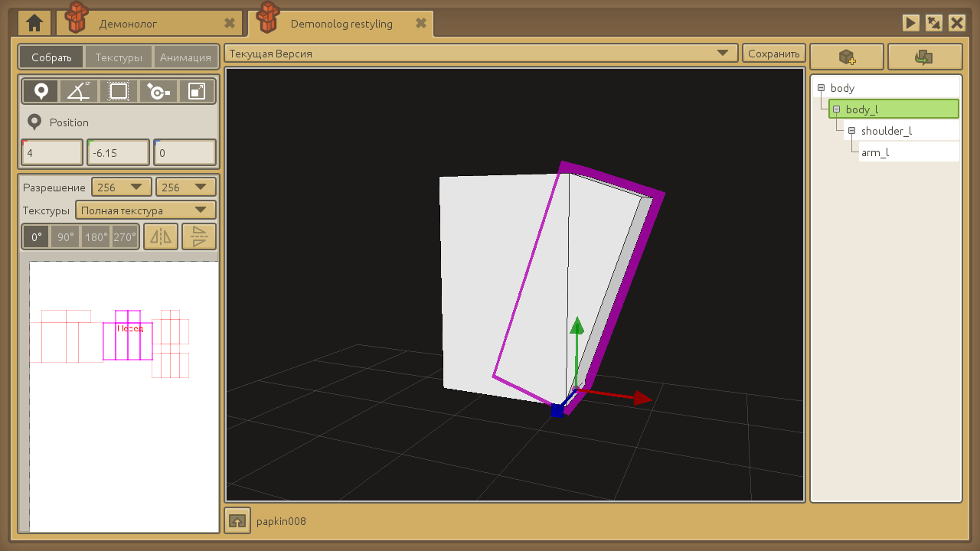This screenshot has height=551, width=980.
Task: Collapse the shoulder_l tree node
Action: click(851, 131)
